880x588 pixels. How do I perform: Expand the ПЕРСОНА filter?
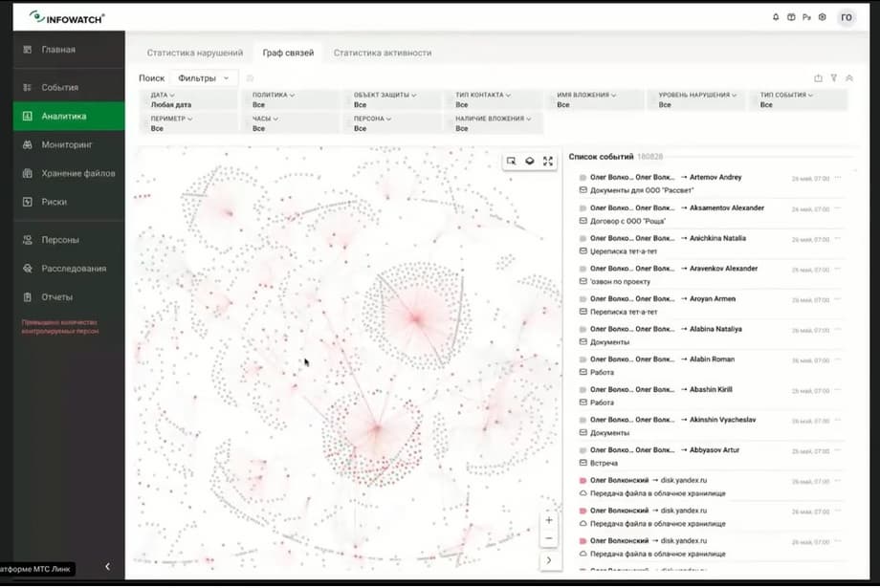coord(392,123)
